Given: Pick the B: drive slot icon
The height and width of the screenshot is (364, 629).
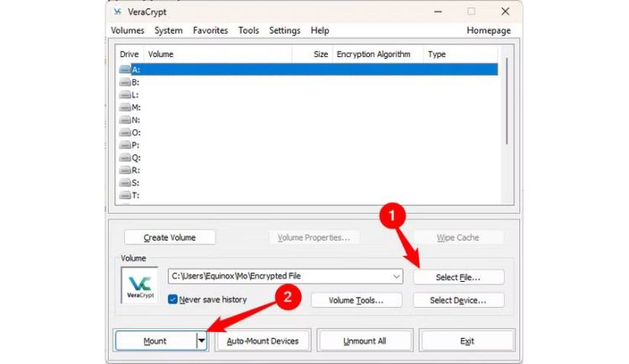Looking at the screenshot, I should coord(125,82).
